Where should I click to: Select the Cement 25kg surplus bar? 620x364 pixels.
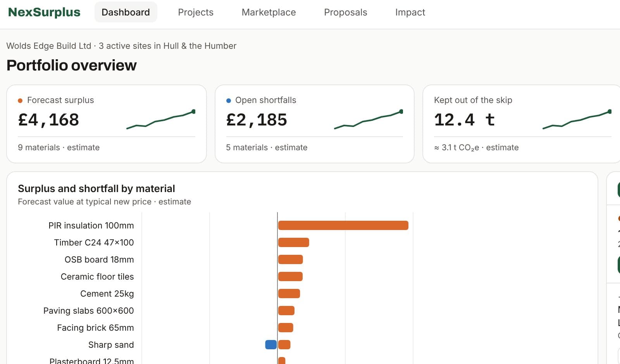pyautogui.click(x=289, y=294)
